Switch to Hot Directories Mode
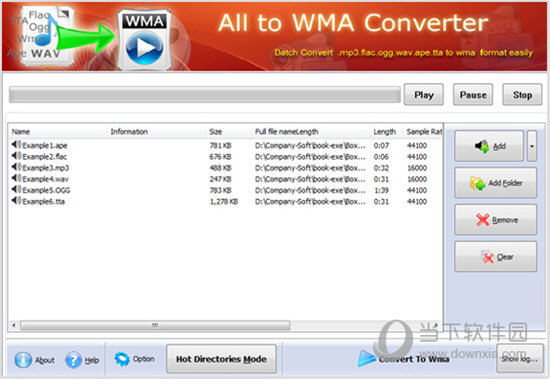The height and width of the screenshot is (379, 550). (x=221, y=359)
